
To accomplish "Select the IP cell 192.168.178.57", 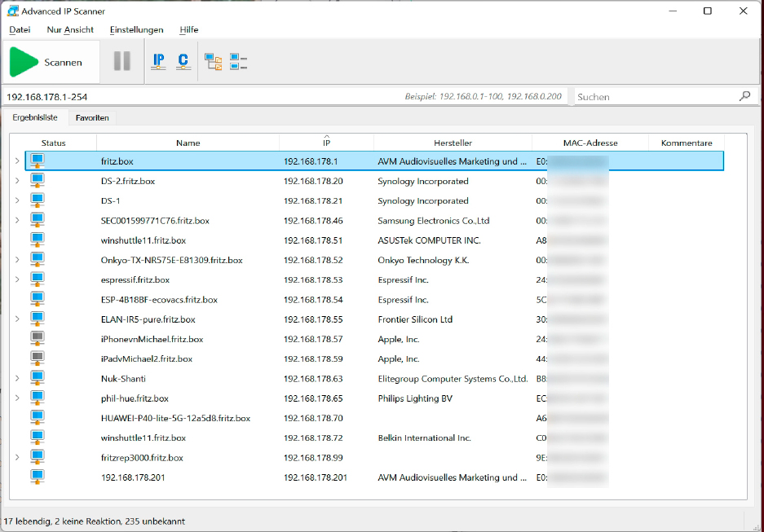I will (313, 339).
